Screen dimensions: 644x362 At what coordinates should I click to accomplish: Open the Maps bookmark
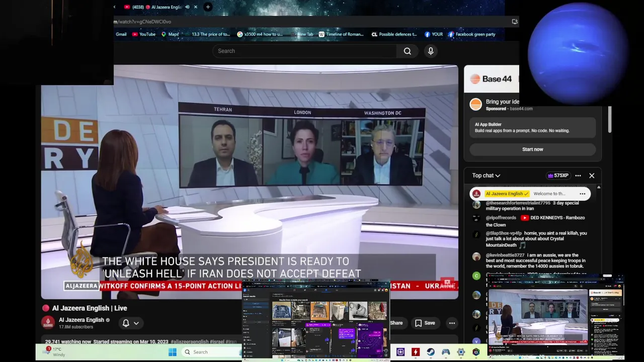pos(170,34)
